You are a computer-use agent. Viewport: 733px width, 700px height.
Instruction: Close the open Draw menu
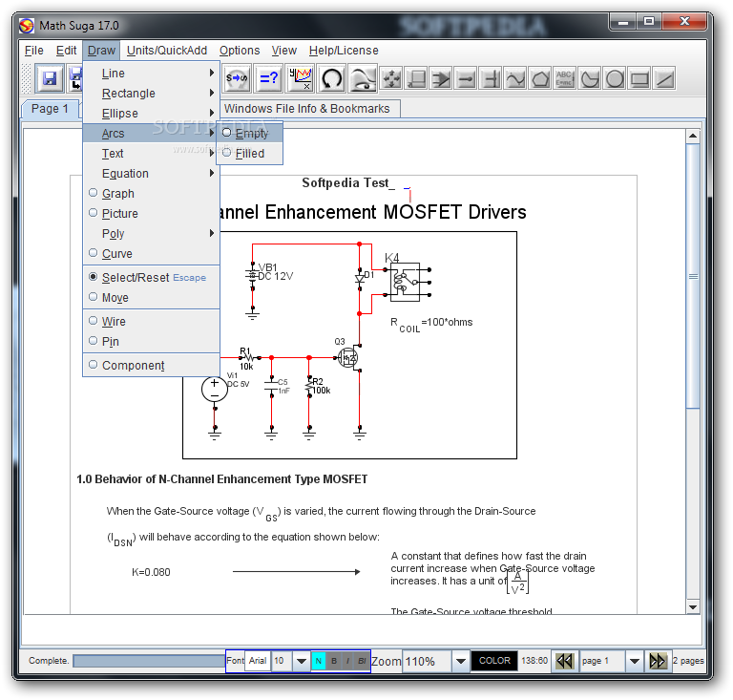point(101,50)
